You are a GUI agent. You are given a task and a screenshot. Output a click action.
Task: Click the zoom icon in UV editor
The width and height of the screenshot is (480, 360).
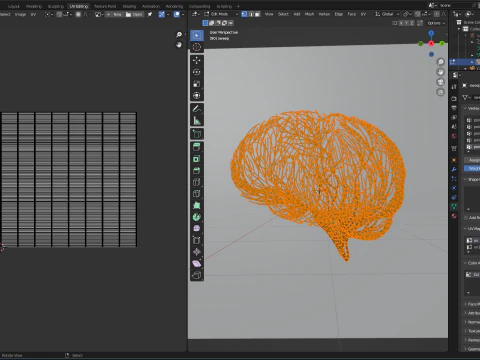(x=179, y=35)
